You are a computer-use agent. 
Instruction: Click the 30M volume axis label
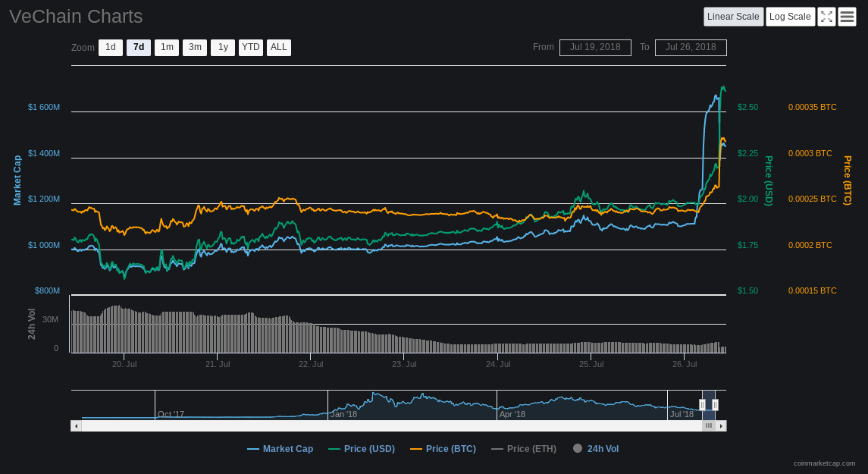coord(50,319)
